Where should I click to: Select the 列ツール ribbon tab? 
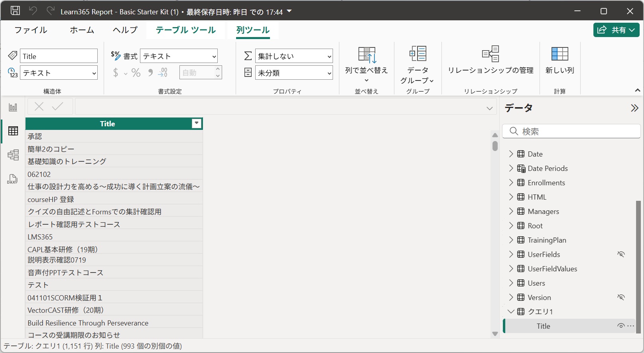point(253,30)
